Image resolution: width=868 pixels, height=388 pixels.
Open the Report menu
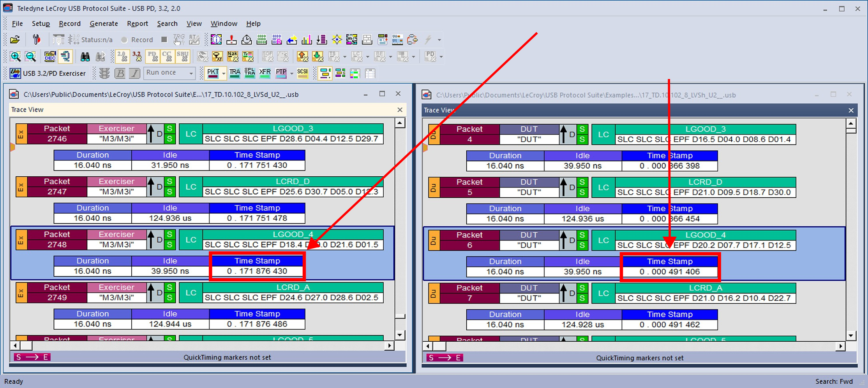[x=137, y=24]
